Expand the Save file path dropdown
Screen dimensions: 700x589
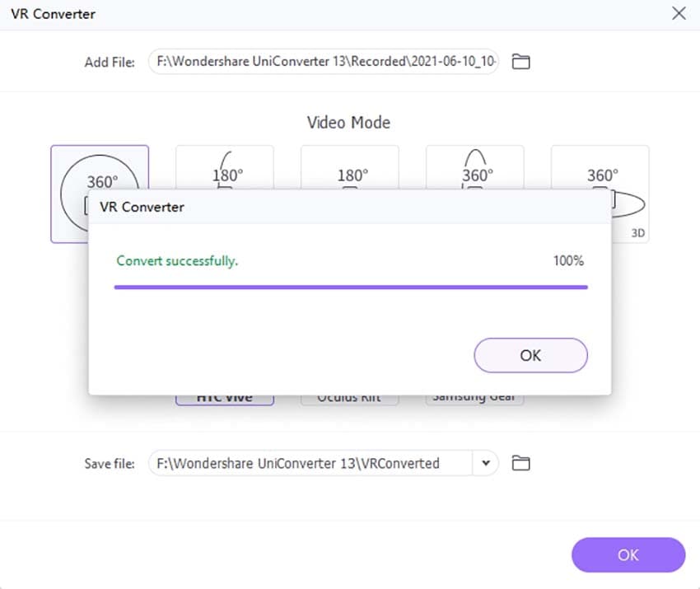click(485, 463)
